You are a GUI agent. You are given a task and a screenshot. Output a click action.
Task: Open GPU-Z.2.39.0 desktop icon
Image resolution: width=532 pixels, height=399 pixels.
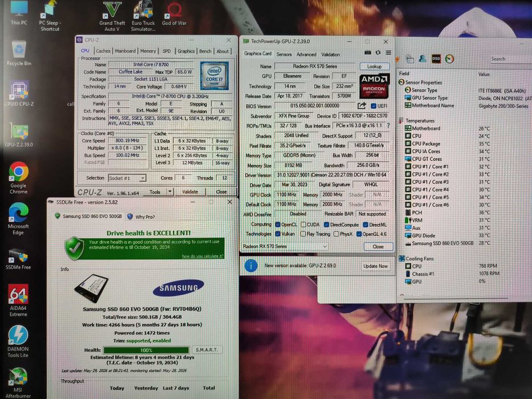point(19,135)
